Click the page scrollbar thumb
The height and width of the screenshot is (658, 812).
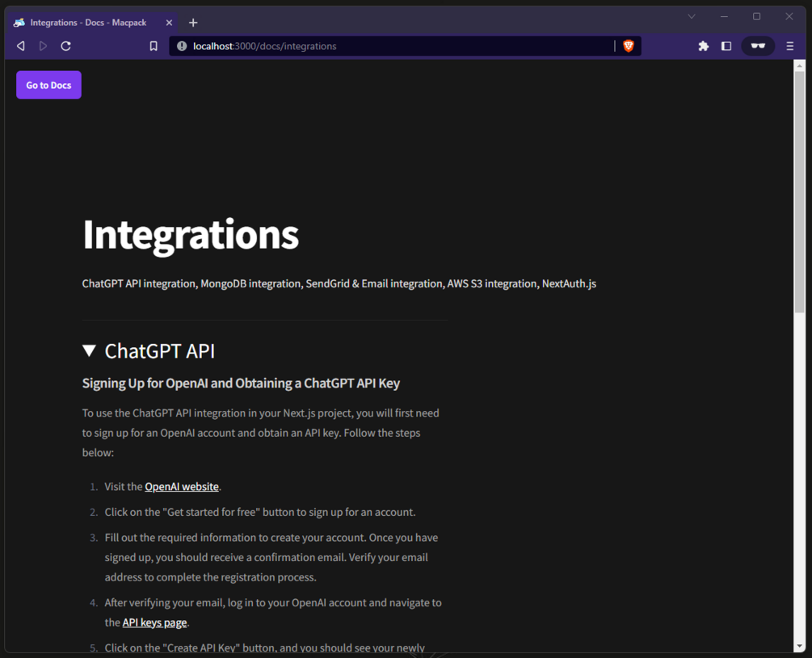[800, 191]
